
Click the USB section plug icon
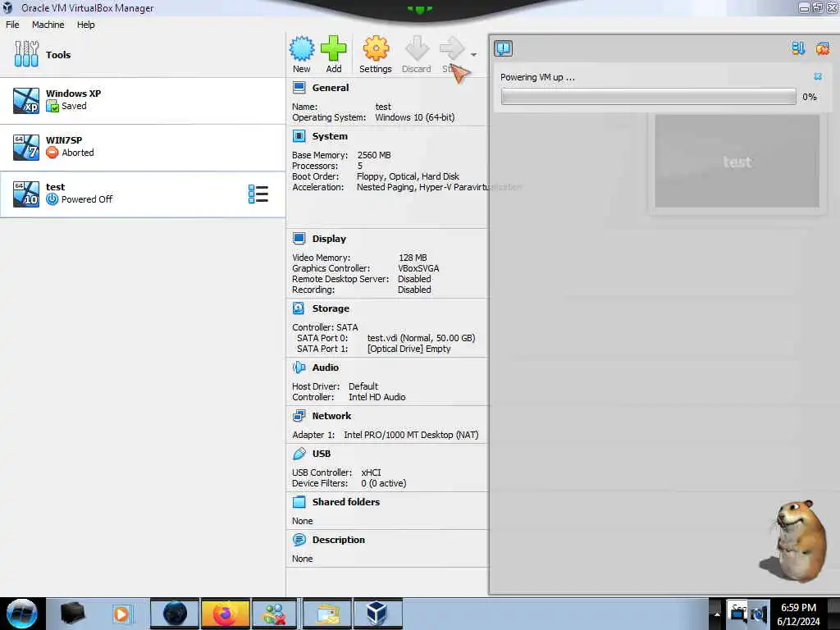(299, 454)
